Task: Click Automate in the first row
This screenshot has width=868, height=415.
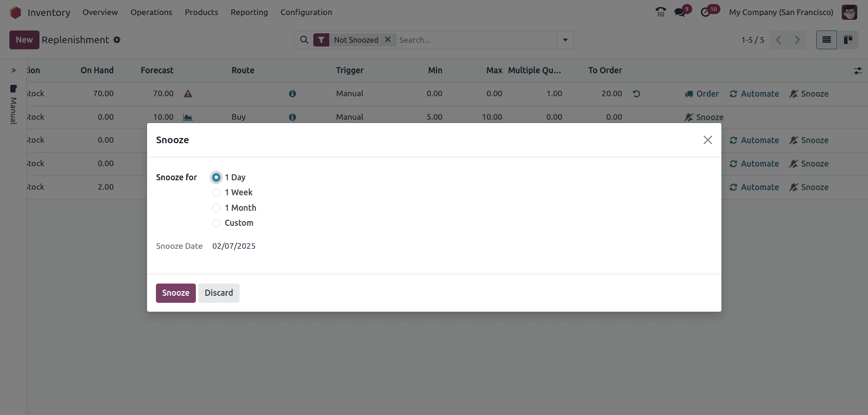Action: pos(754,94)
